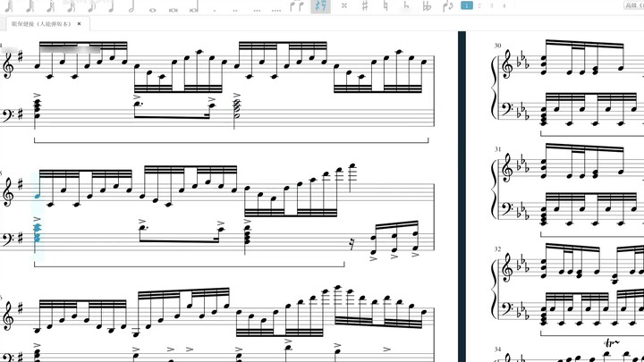
Task: Switch to voice 2
Action: click(x=479, y=5)
